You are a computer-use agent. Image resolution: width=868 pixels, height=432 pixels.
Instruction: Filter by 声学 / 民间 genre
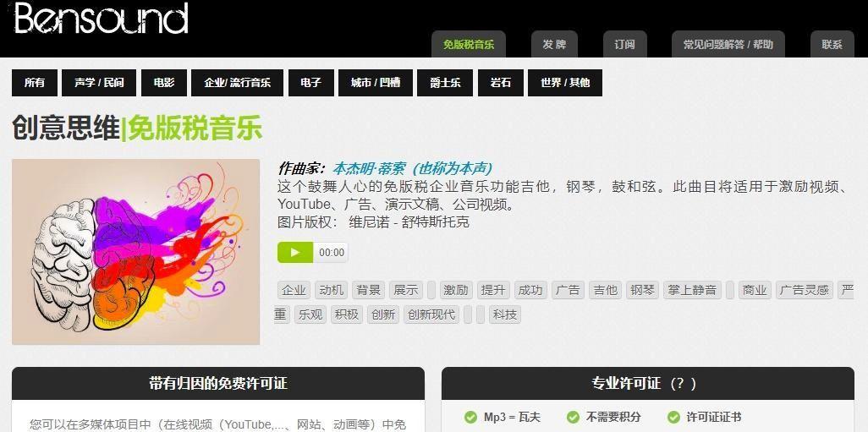tap(99, 83)
